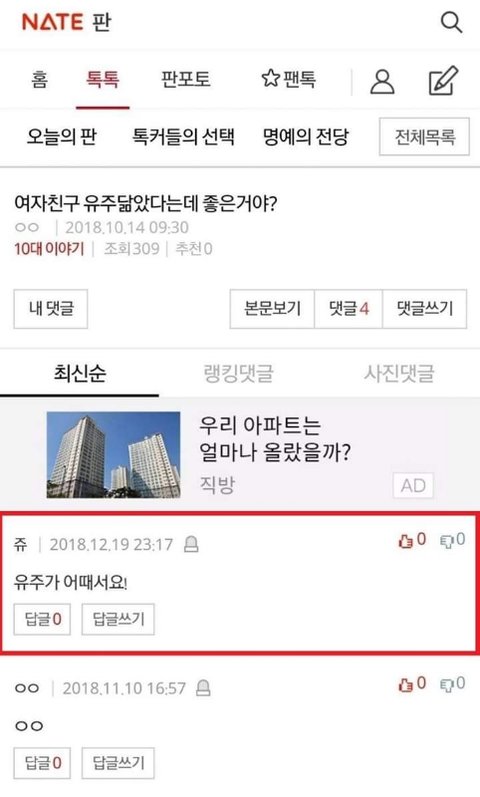Open the 명예의 전당 link
This screenshot has height=797, width=480.
coord(306,137)
